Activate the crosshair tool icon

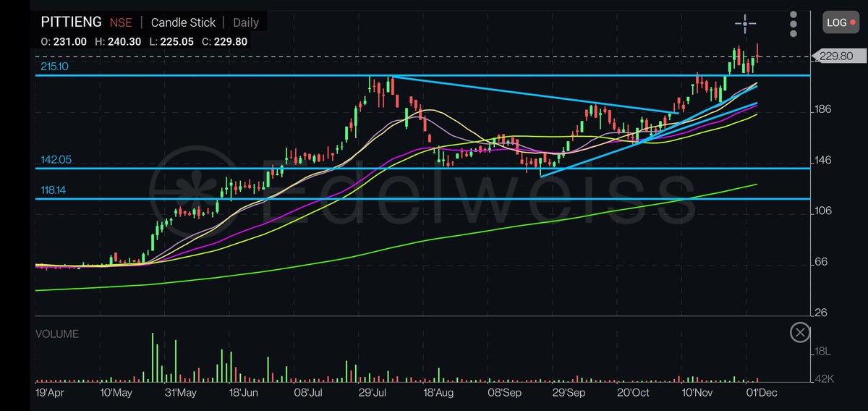coord(746,23)
